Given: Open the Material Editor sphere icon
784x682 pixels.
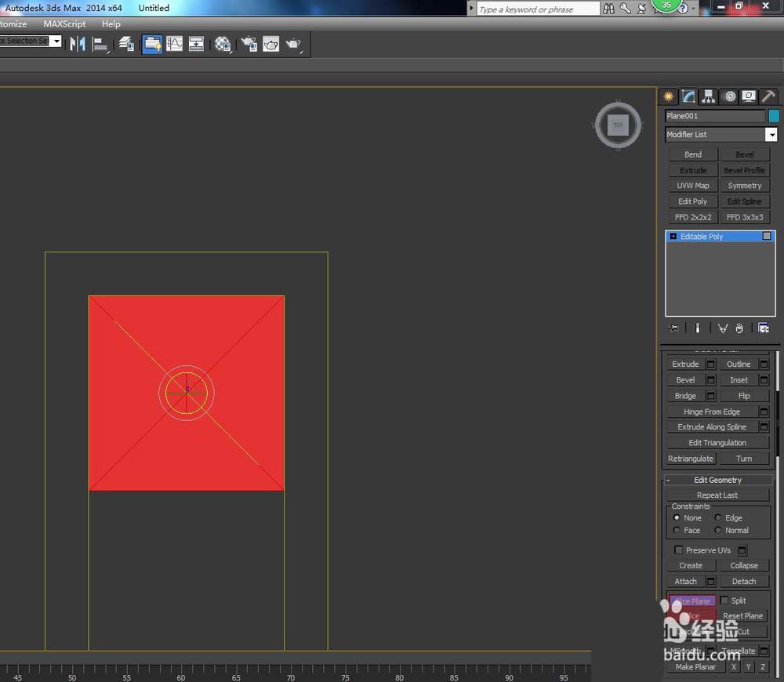Looking at the screenshot, I should coord(223,44).
